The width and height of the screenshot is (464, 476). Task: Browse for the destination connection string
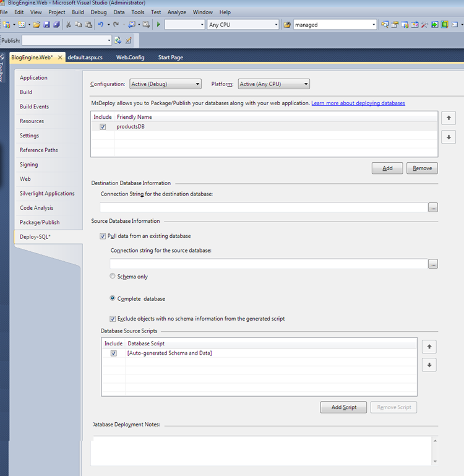[x=433, y=207]
